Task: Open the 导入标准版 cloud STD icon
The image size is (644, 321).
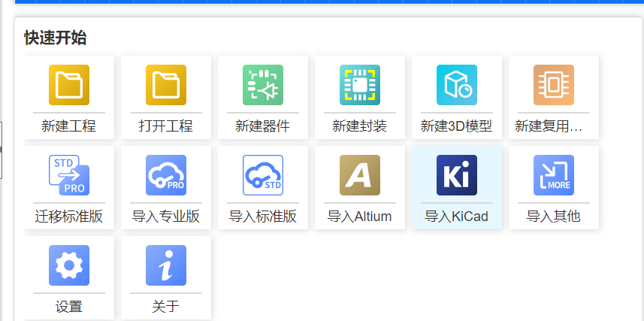Action: pyautogui.click(x=263, y=175)
